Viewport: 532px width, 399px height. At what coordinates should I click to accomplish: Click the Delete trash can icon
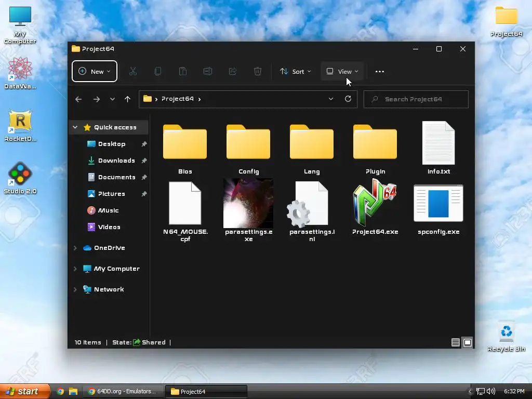pos(258,71)
